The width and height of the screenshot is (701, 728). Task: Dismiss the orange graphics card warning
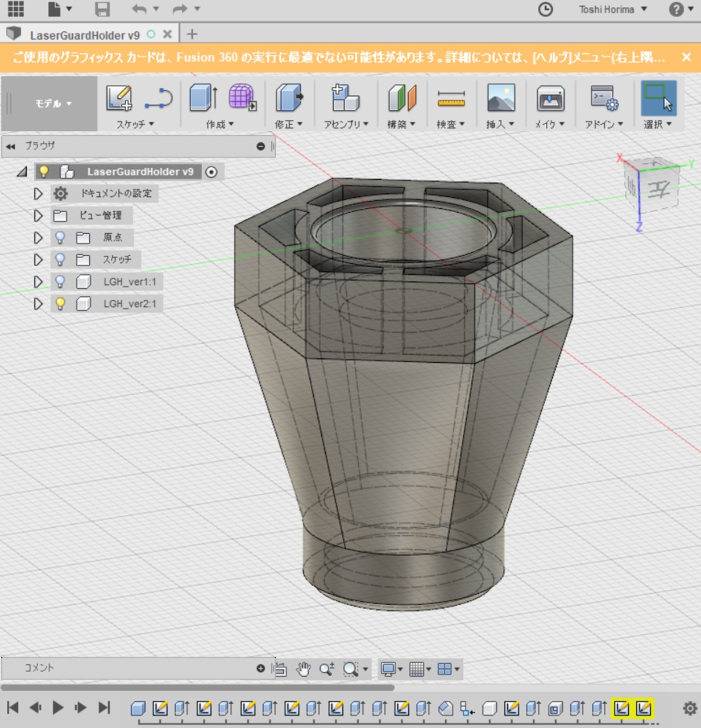(686, 57)
